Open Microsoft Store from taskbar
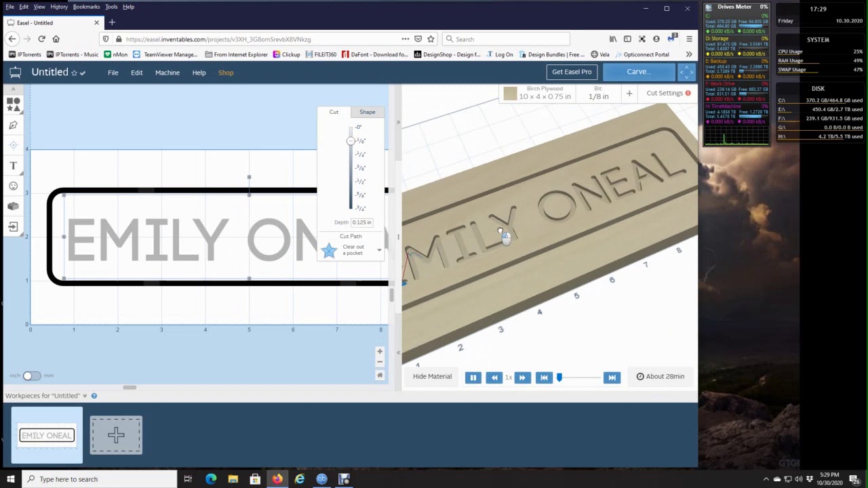 pyautogui.click(x=255, y=479)
